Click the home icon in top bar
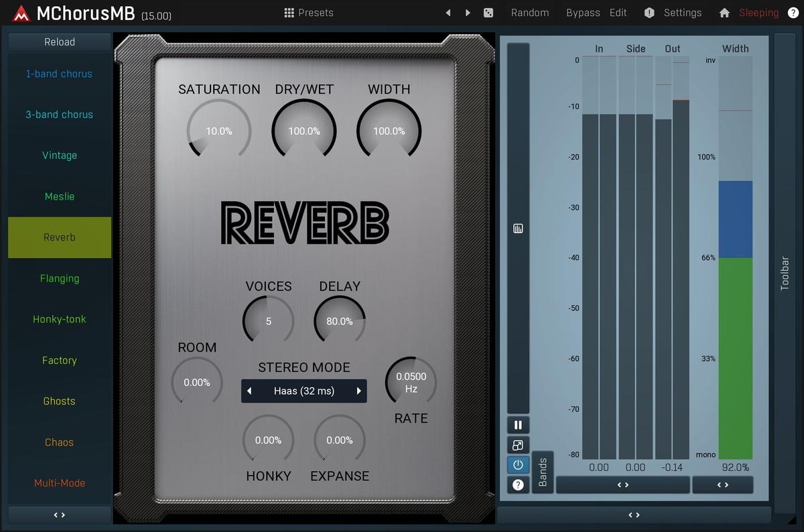The width and height of the screenshot is (804, 532). [724, 13]
